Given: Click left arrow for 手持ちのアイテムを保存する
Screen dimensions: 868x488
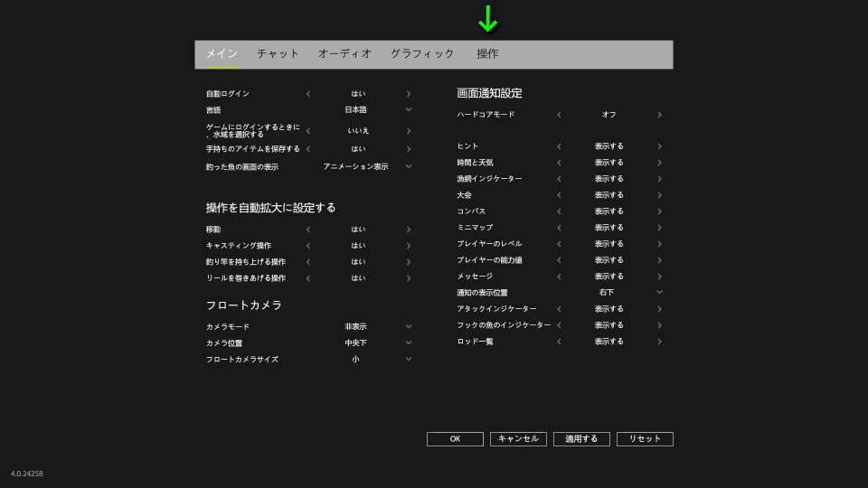Looking at the screenshot, I should [x=307, y=149].
